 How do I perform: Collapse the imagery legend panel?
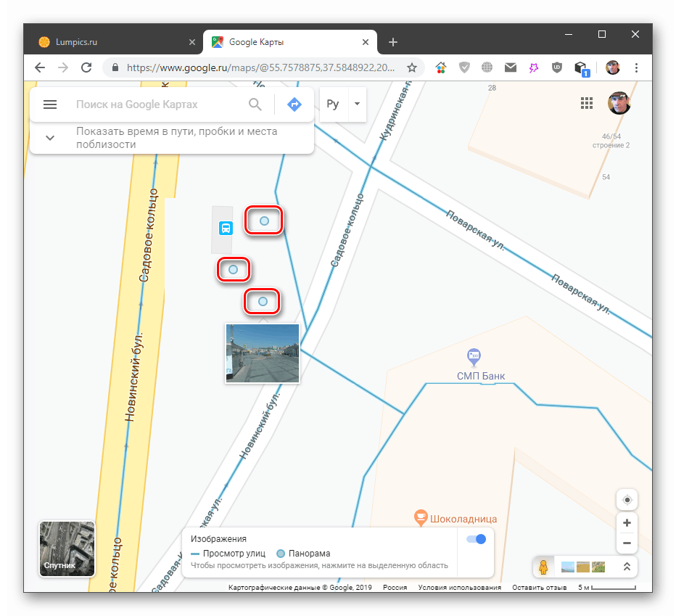coord(627,567)
